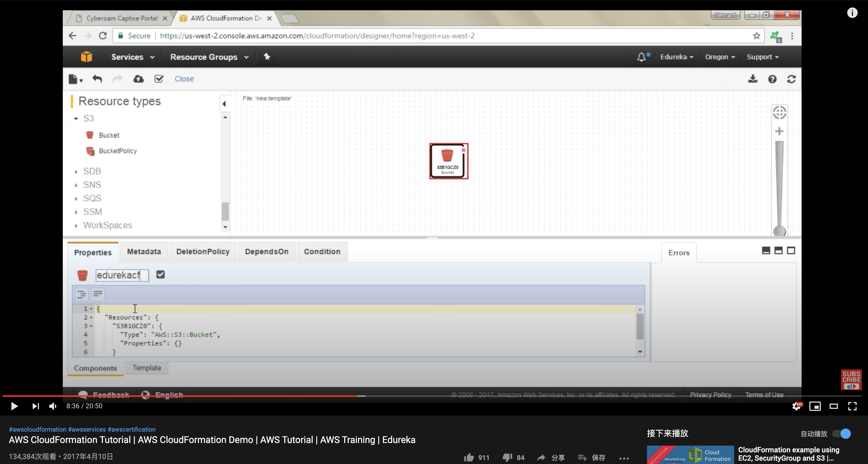
Task: Click the validate template checkmark icon
Action: (x=159, y=79)
